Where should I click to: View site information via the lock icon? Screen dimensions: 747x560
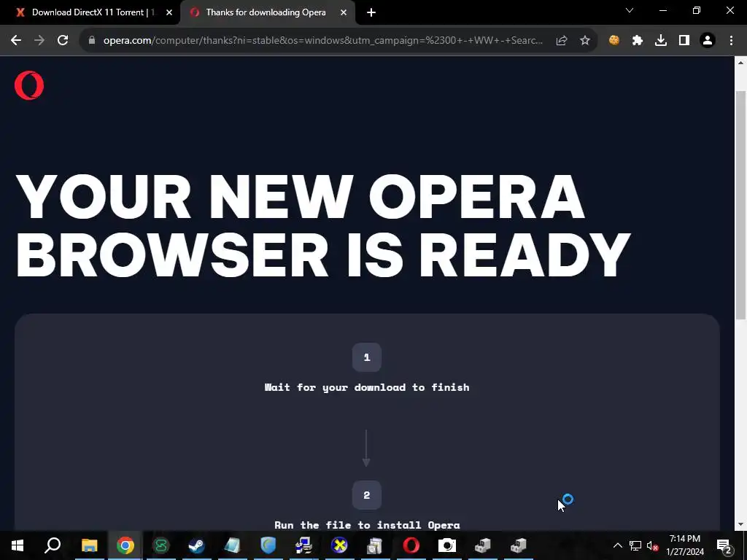(x=92, y=41)
